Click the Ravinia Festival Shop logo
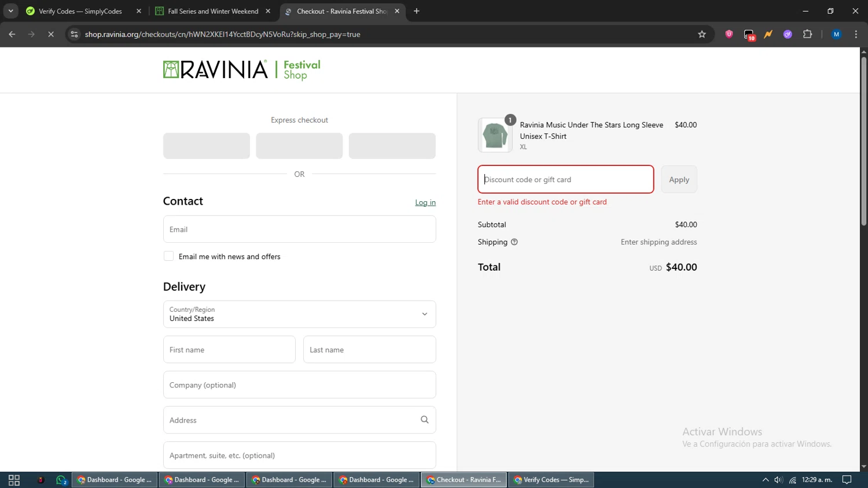 [x=242, y=69]
